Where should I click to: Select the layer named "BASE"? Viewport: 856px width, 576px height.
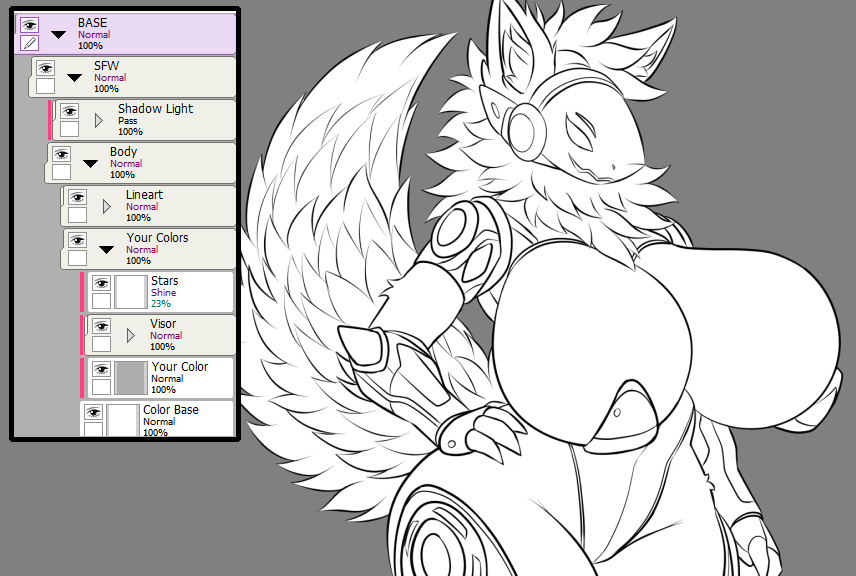point(126,34)
